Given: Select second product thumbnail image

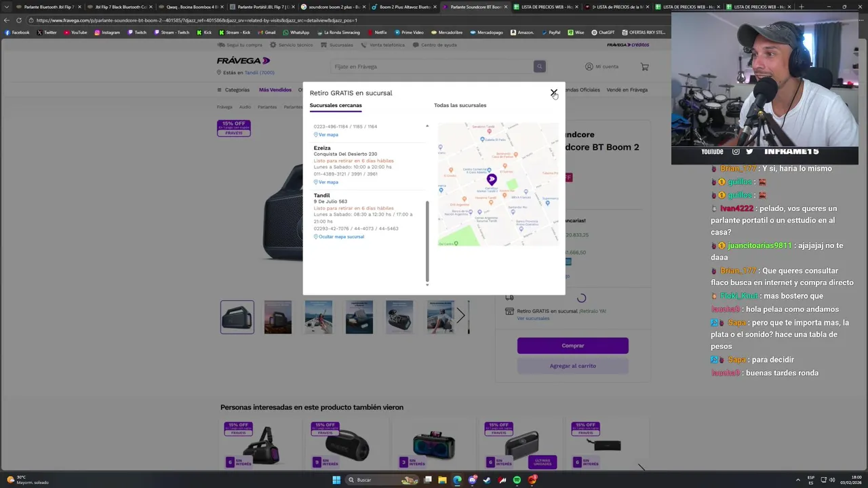Looking at the screenshot, I should click(x=278, y=317).
